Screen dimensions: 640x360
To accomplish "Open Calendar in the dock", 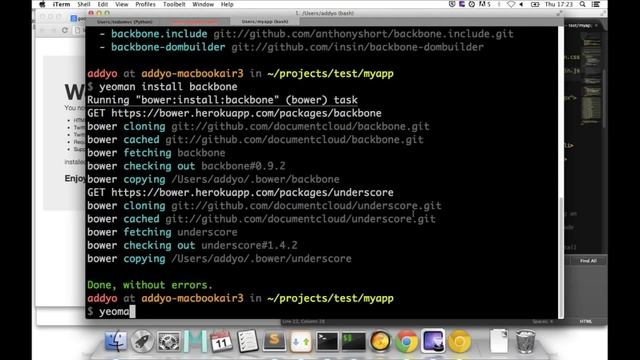I will pos(221,341).
